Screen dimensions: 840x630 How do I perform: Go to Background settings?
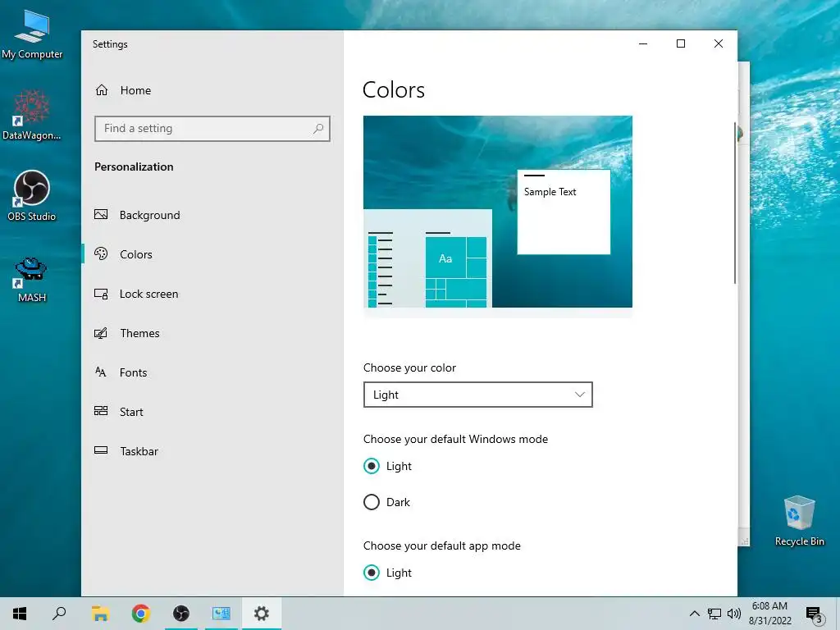click(212, 215)
